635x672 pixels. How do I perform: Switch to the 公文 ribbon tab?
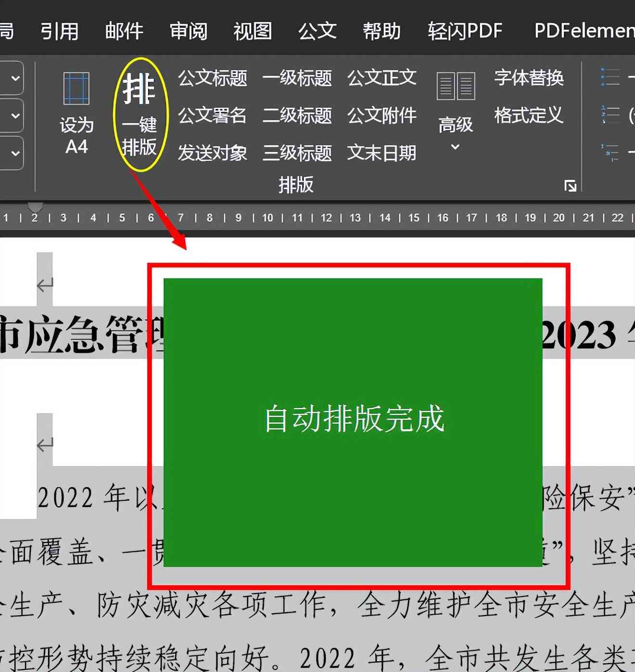(317, 31)
